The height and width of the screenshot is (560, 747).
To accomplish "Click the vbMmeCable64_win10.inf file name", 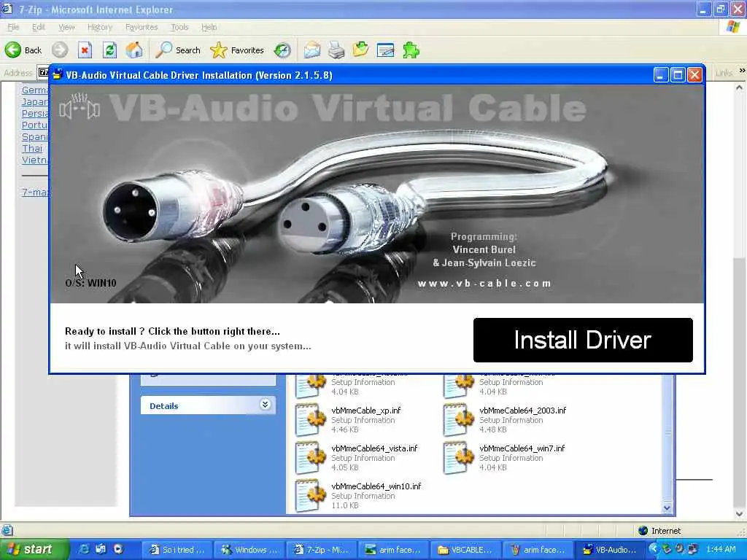I will [x=376, y=486].
